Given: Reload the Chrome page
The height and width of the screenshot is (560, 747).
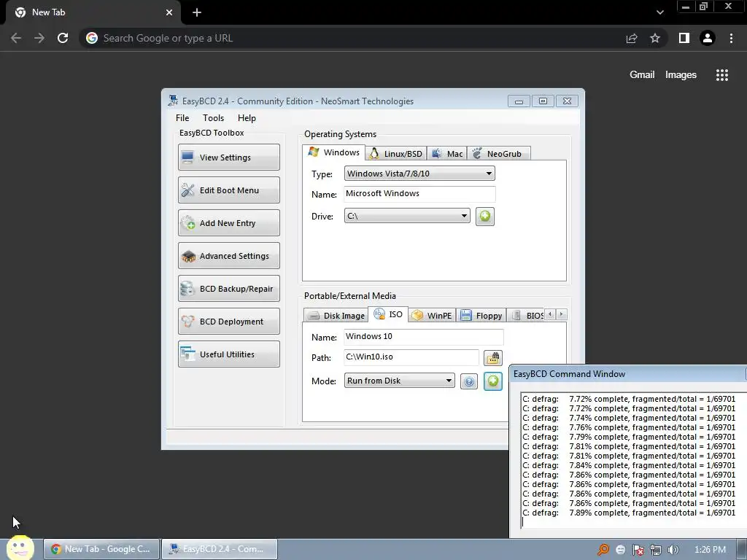Looking at the screenshot, I should point(63,38).
